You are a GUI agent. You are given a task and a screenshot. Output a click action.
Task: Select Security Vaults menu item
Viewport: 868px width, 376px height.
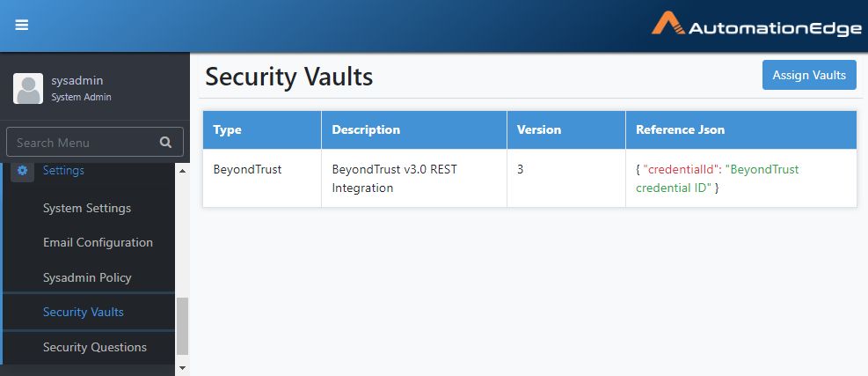tap(84, 313)
